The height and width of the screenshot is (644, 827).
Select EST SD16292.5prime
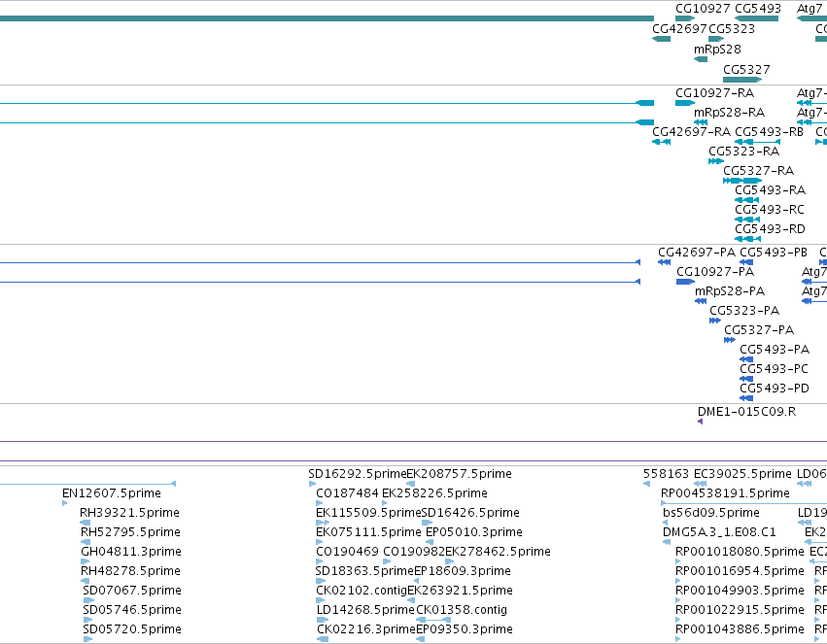pos(312,484)
